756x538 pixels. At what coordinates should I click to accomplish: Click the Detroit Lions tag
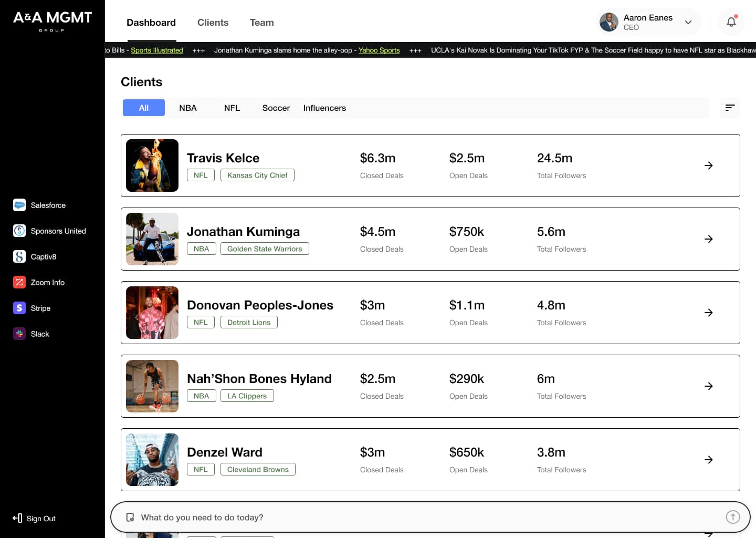pyautogui.click(x=249, y=322)
